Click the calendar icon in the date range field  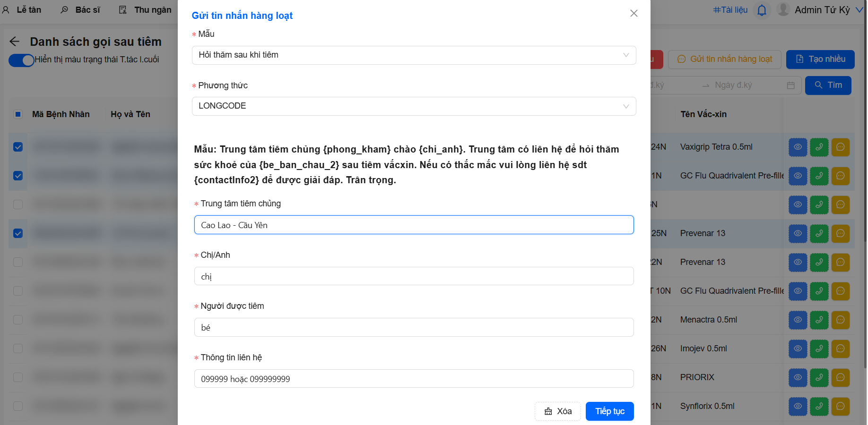790,85
